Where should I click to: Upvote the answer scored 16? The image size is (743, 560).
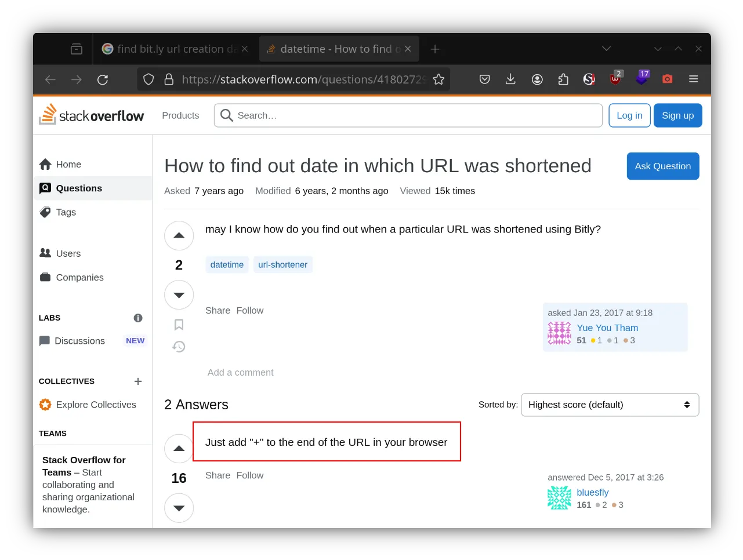click(179, 449)
